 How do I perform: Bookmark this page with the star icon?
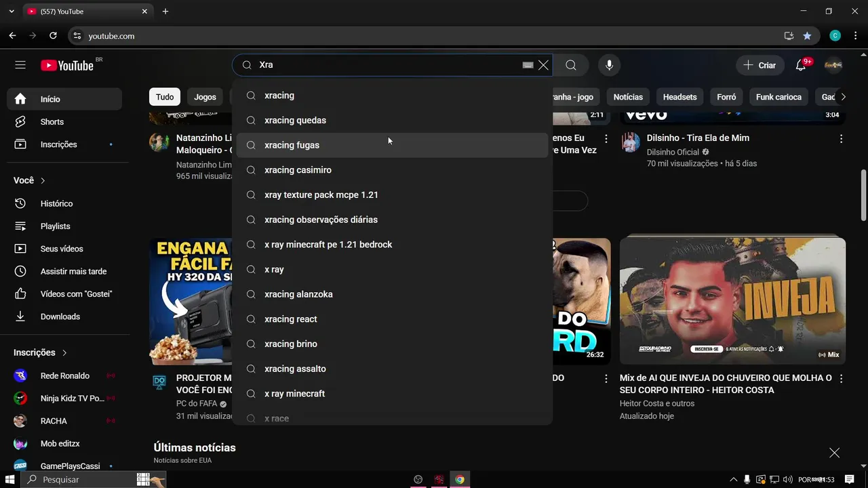[x=807, y=36]
